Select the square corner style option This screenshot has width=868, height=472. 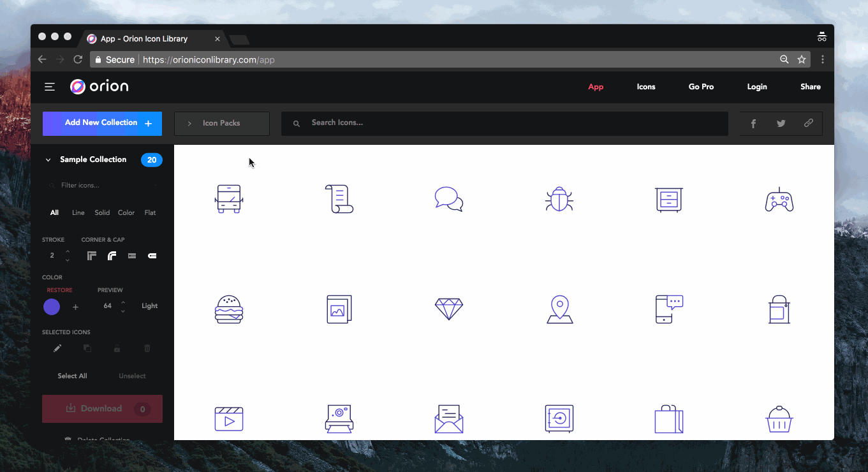[91, 255]
